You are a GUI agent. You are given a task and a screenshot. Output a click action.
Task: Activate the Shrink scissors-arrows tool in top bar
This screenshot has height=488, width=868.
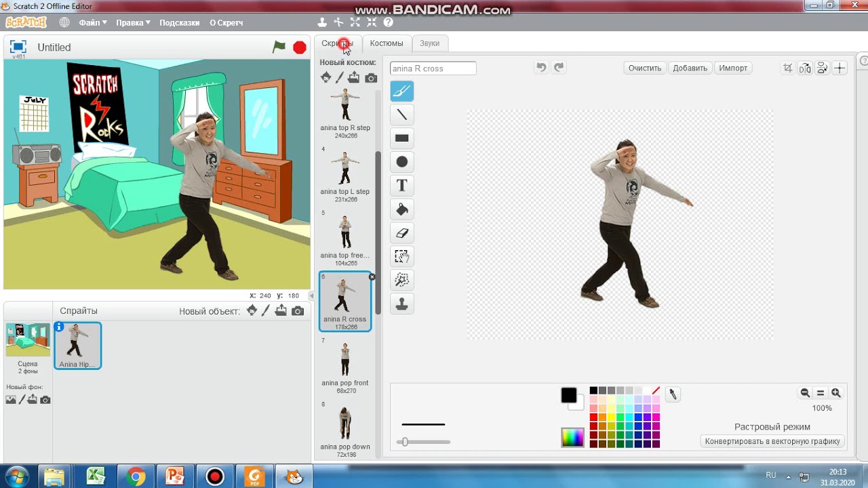372,22
